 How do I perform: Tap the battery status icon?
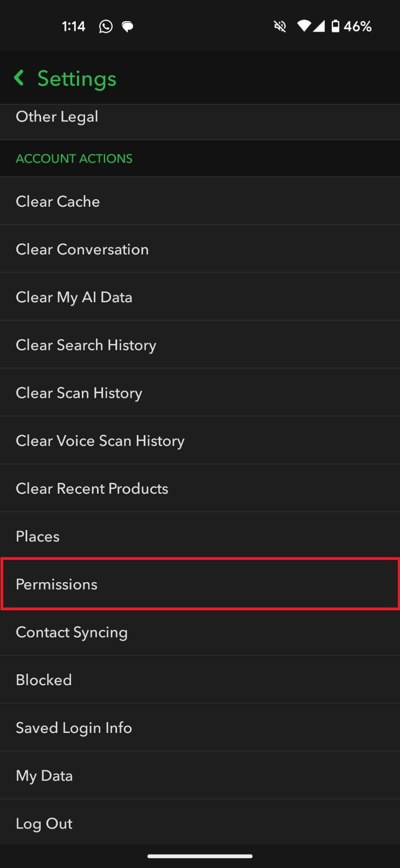pos(336,27)
